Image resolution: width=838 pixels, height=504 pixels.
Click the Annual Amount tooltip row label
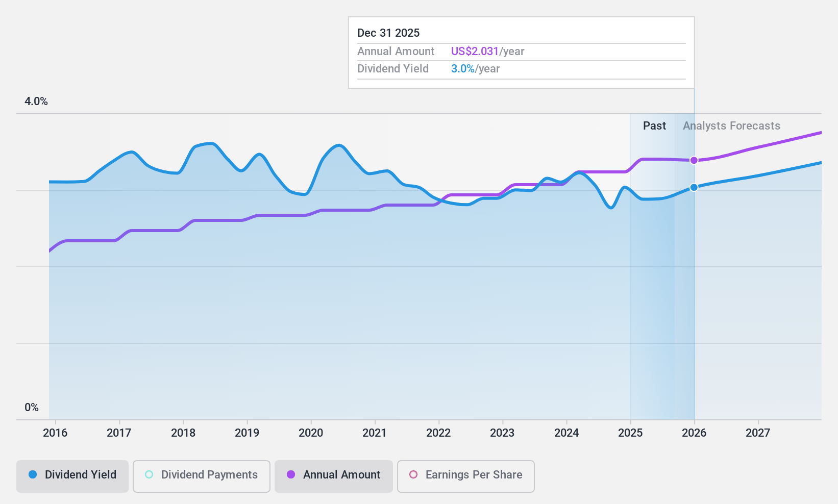pyautogui.click(x=396, y=52)
